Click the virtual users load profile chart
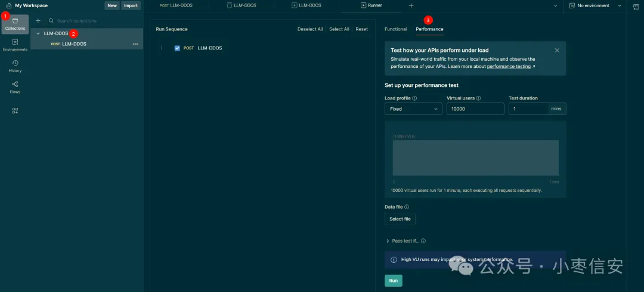Screen dimensions: 644x292 [x=476, y=158]
